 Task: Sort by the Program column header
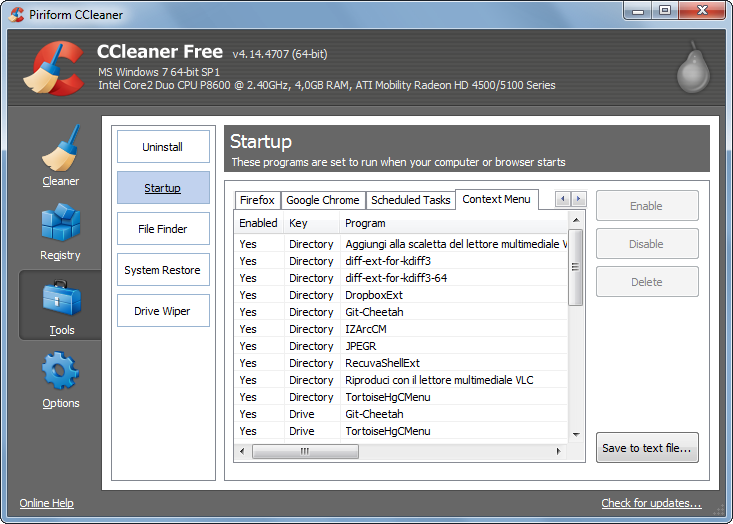pyautogui.click(x=453, y=223)
